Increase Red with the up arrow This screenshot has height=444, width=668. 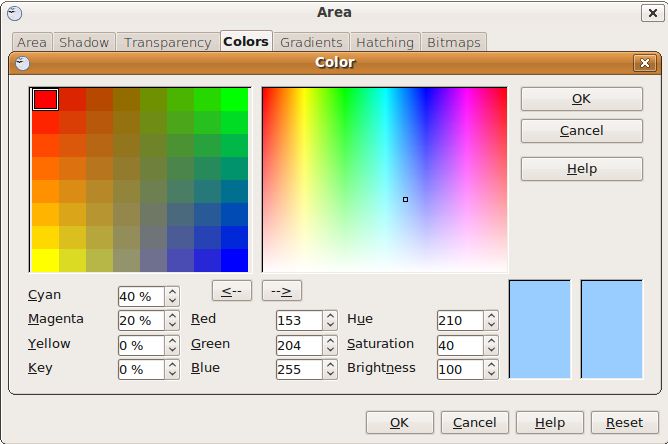pyautogui.click(x=330, y=316)
